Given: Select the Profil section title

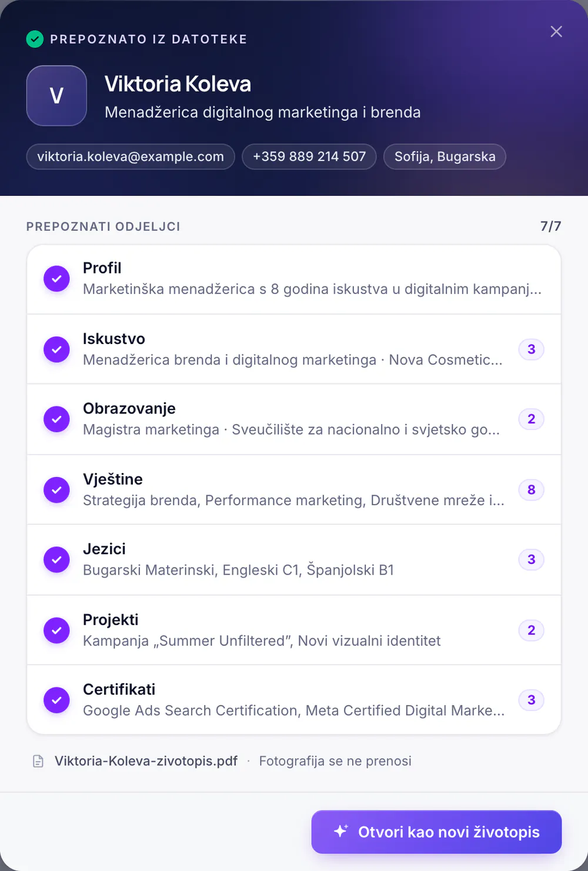Looking at the screenshot, I should pyautogui.click(x=102, y=268).
